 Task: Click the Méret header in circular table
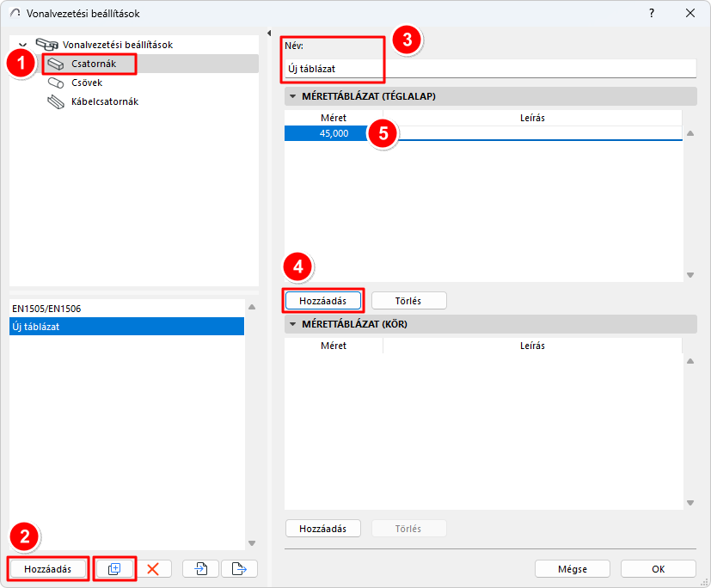click(x=334, y=346)
